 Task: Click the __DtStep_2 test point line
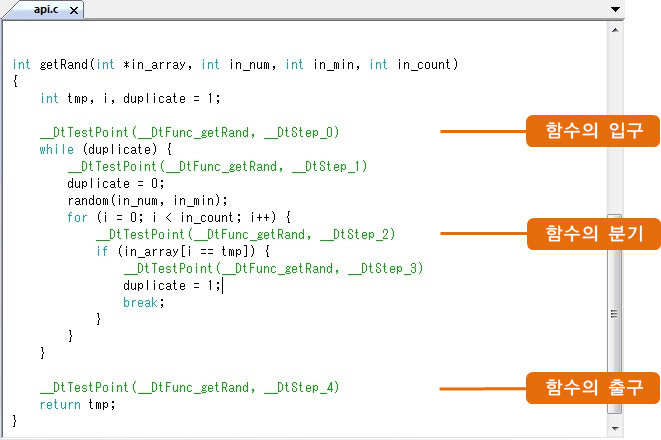coord(245,234)
